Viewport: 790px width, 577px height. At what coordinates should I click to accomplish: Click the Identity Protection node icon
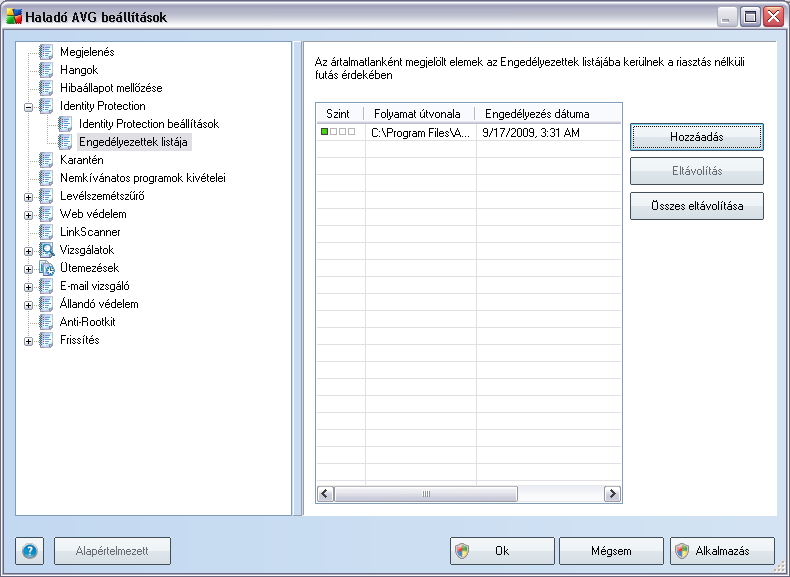[x=46, y=106]
